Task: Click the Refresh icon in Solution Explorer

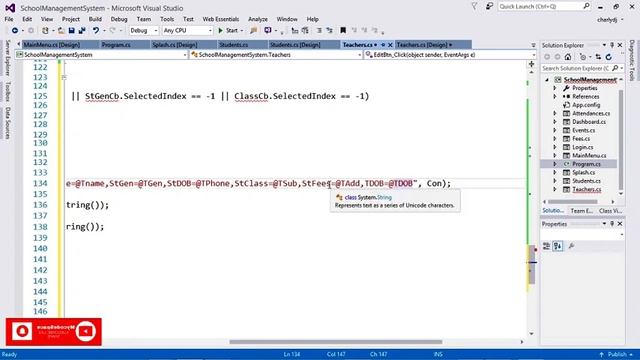Action: click(x=609, y=57)
